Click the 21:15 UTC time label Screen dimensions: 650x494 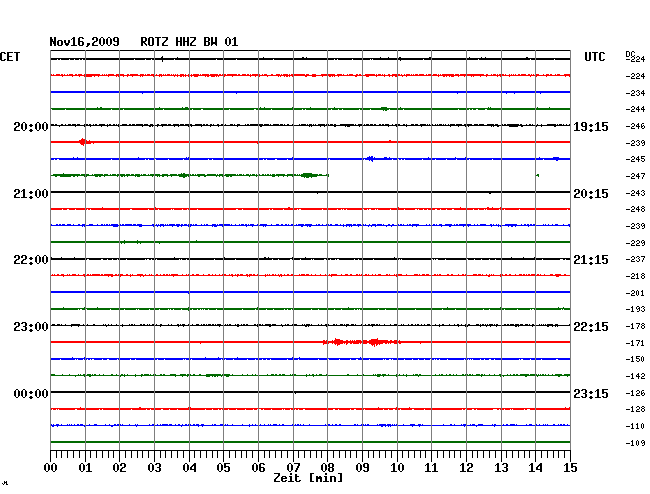(591, 260)
